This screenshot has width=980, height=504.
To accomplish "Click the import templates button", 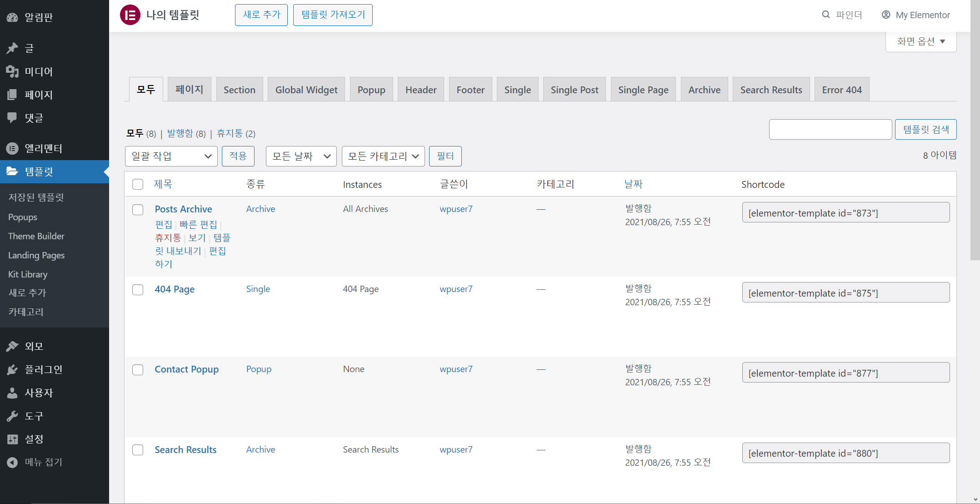I will click(333, 15).
